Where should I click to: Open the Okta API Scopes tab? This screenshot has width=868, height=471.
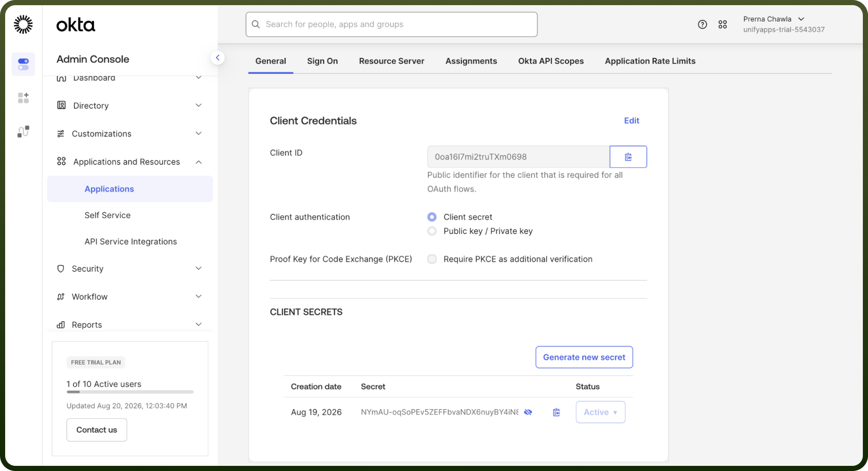coord(551,61)
